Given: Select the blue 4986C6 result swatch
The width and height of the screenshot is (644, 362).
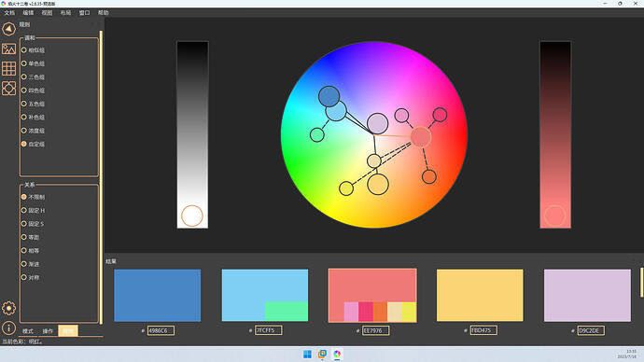Looking at the screenshot, I should coord(158,295).
